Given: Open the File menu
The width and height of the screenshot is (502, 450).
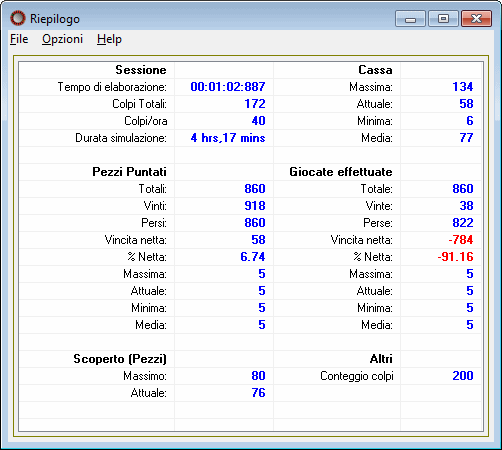Looking at the screenshot, I should [x=19, y=39].
